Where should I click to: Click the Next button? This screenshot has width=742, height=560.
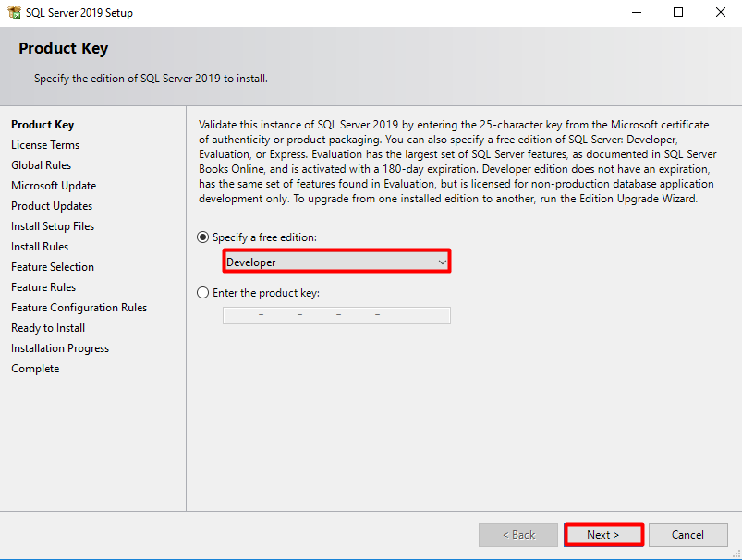(x=603, y=535)
